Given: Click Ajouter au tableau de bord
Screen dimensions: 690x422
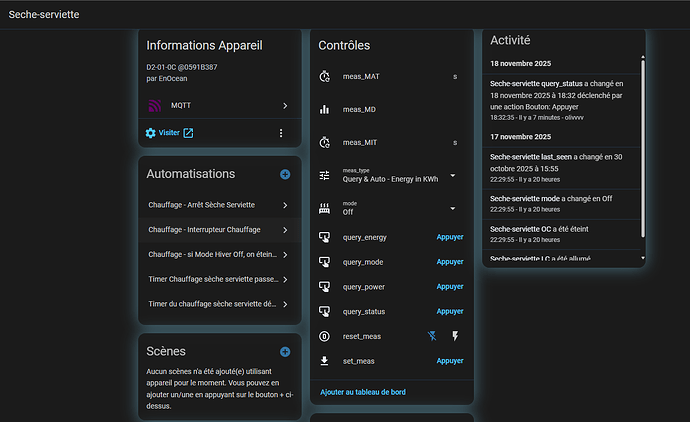Looking at the screenshot, I should [x=363, y=392].
